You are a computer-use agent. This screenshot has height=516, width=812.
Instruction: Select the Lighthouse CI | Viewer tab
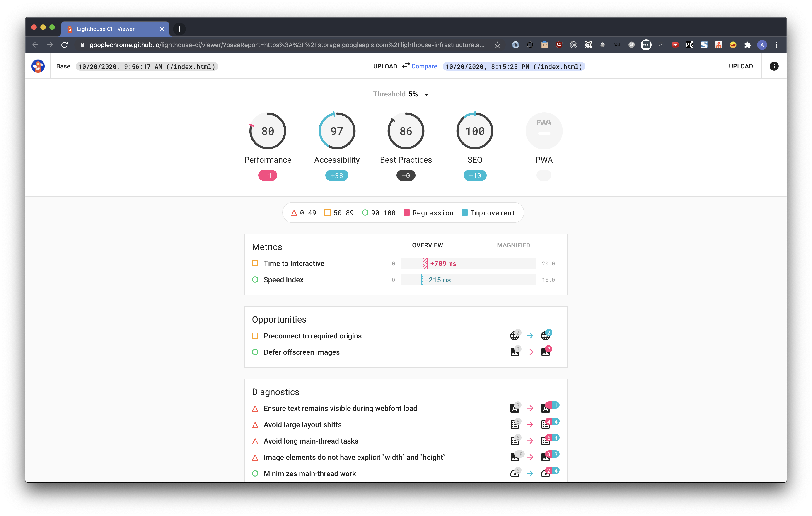point(115,29)
